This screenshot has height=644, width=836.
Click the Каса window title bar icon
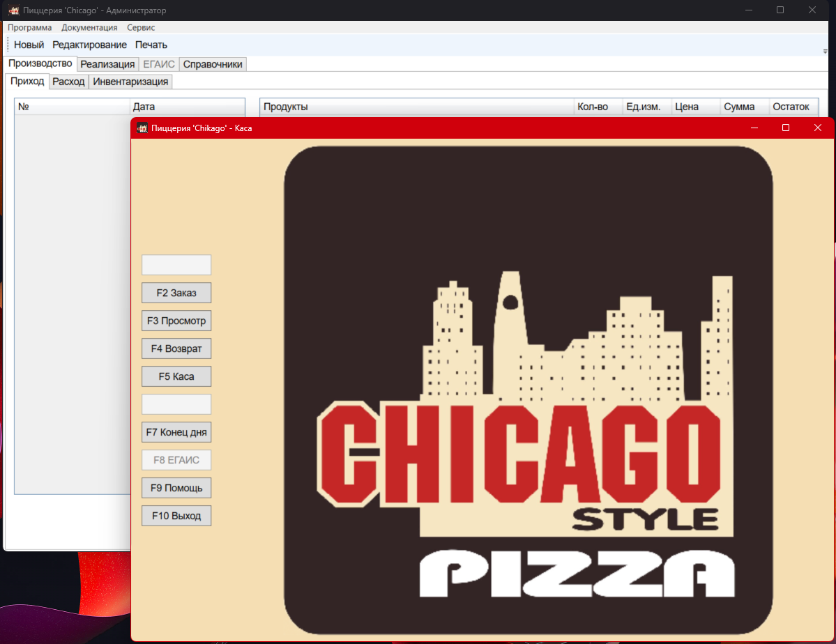(142, 128)
